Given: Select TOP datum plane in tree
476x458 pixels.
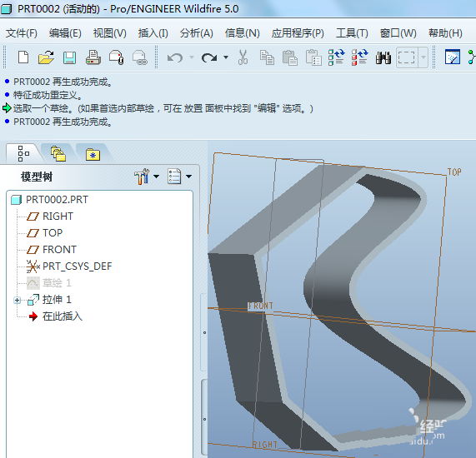Looking at the screenshot, I should (x=53, y=233).
